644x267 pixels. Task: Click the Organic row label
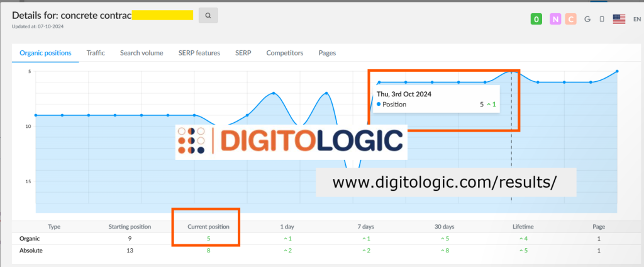[x=30, y=238]
